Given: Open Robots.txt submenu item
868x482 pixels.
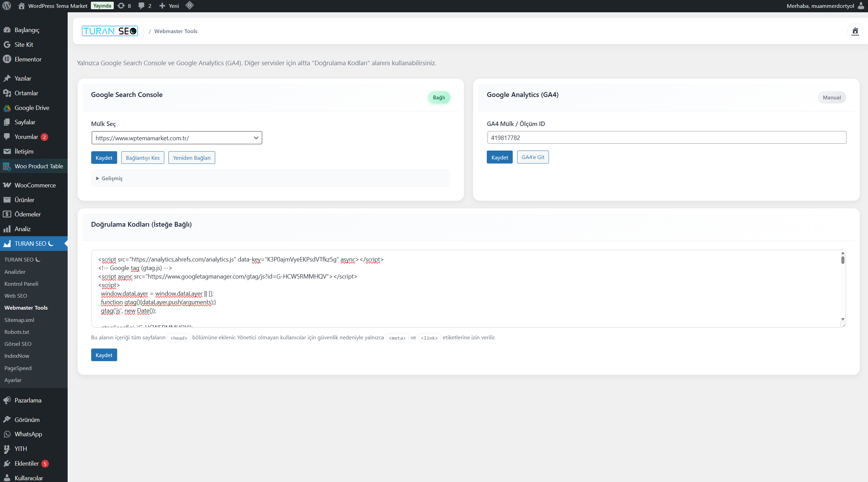Looking at the screenshot, I should point(17,332).
